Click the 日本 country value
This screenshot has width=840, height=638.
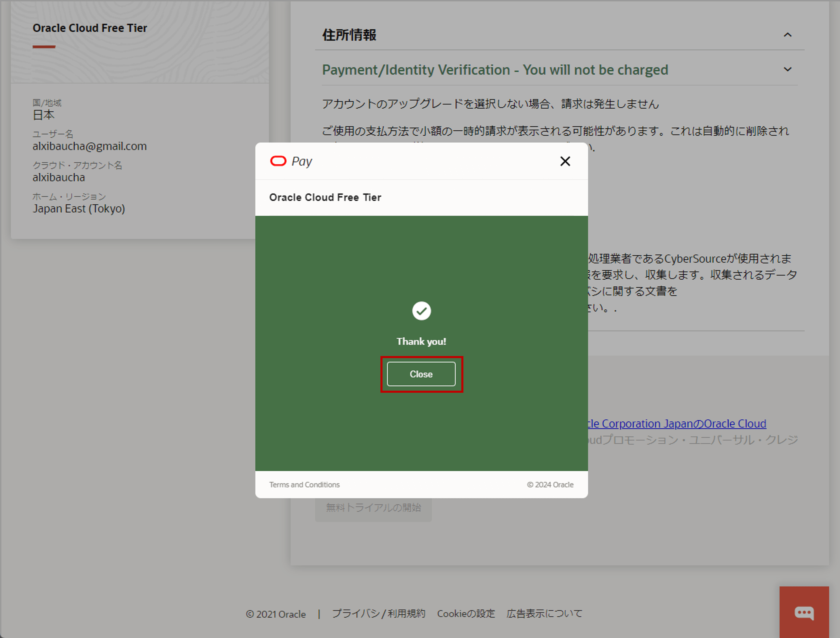coord(43,115)
